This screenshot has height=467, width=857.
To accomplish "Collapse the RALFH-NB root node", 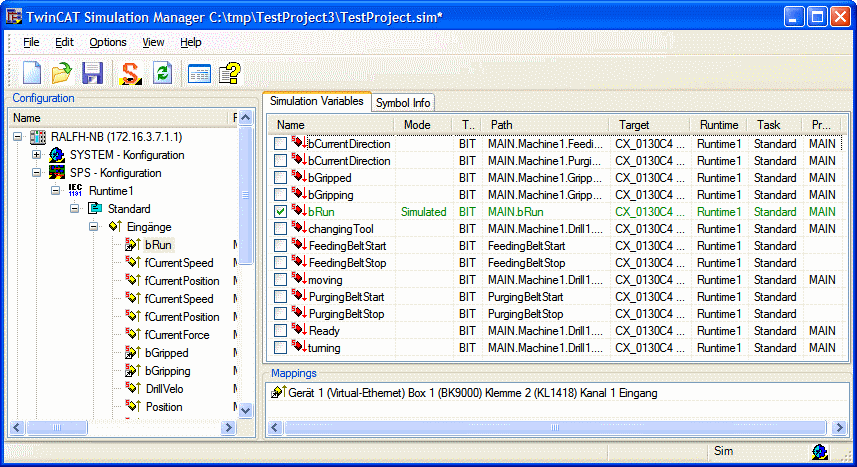I will (17, 136).
